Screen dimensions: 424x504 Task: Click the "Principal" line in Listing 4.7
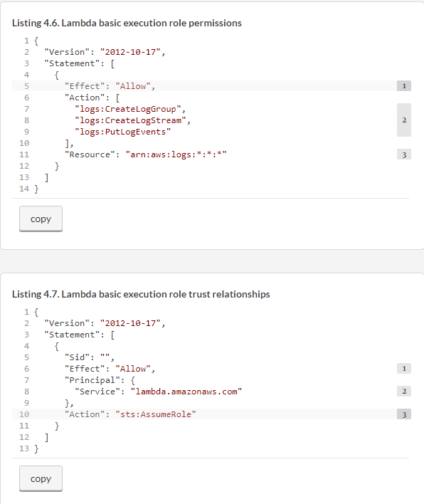(100, 380)
